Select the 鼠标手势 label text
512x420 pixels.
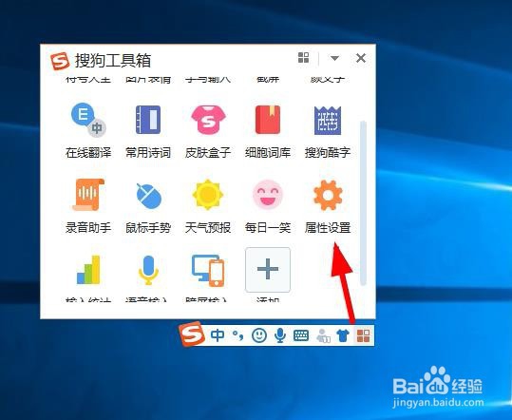pos(148,228)
